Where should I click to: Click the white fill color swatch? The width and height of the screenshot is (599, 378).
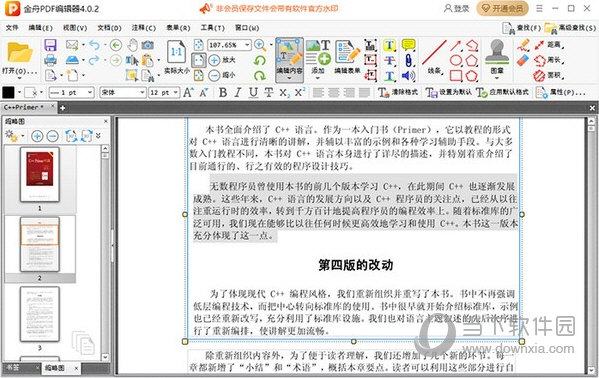pyautogui.click(x=30, y=92)
